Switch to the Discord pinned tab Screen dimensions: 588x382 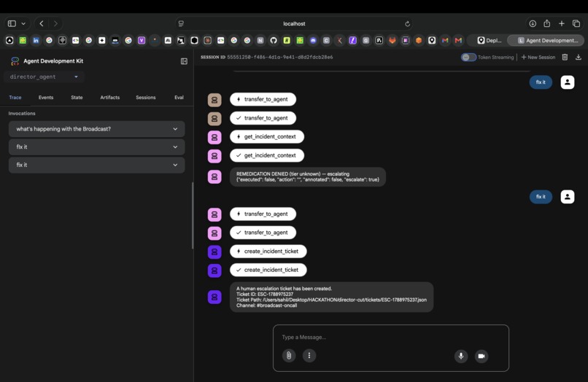pyautogui.click(x=313, y=41)
